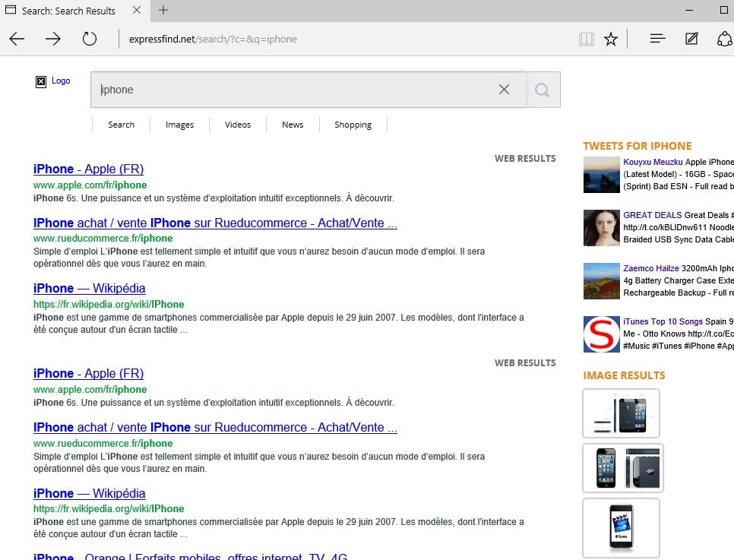Open second Rueducommerce IPhone achat link
The height and width of the screenshot is (560, 734).
(215, 428)
